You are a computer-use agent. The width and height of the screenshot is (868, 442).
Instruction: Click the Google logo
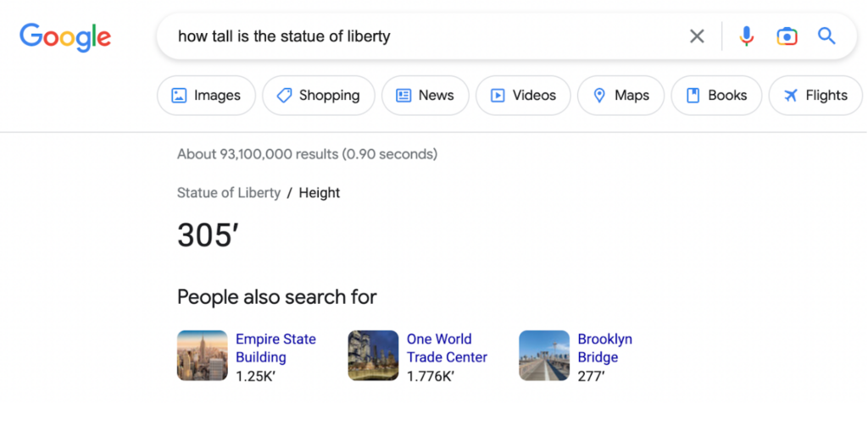click(x=65, y=36)
